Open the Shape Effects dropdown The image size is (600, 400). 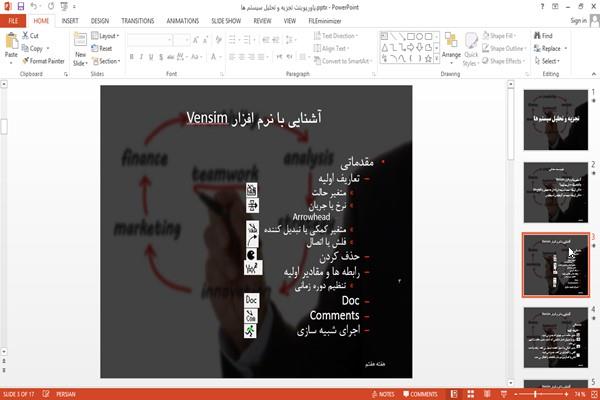click(504, 61)
